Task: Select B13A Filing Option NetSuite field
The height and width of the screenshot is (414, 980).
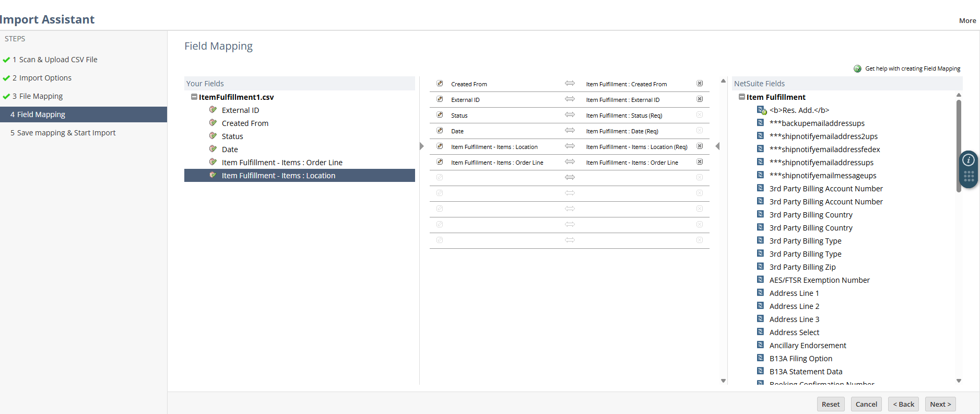Action: pyautogui.click(x=800, y=359)
